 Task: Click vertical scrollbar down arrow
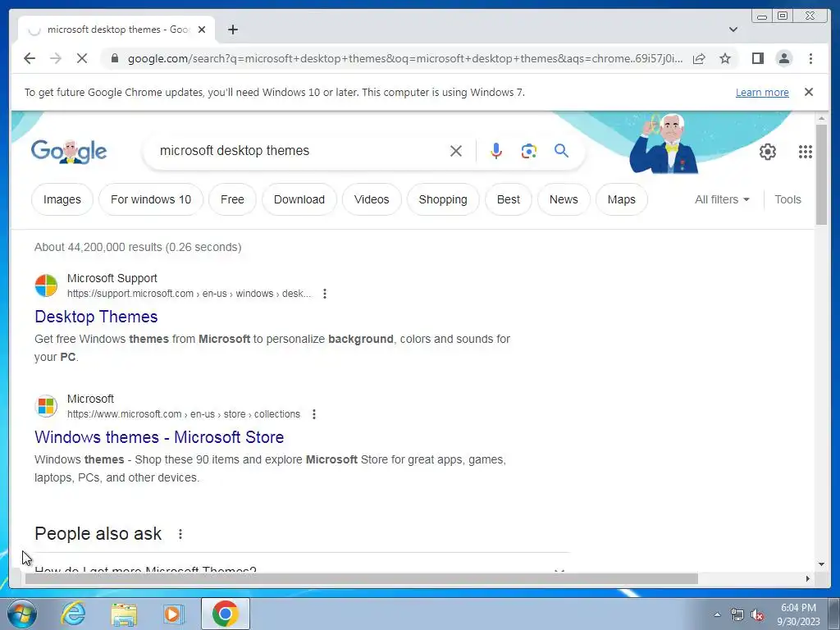822,564
